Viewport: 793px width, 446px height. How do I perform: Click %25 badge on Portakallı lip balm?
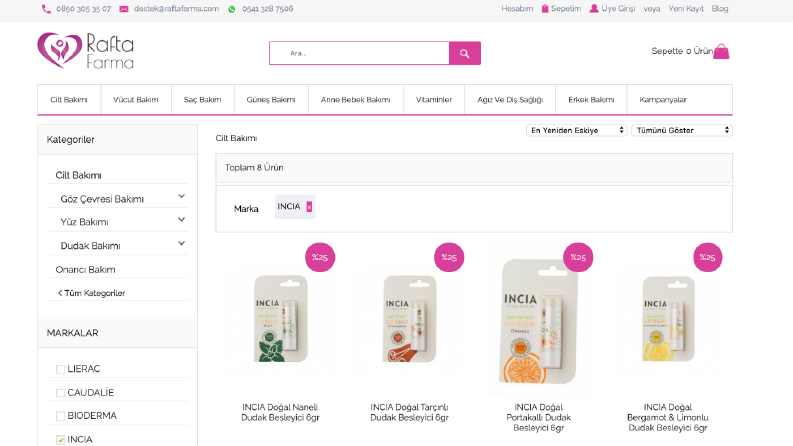tap(578, 257)
